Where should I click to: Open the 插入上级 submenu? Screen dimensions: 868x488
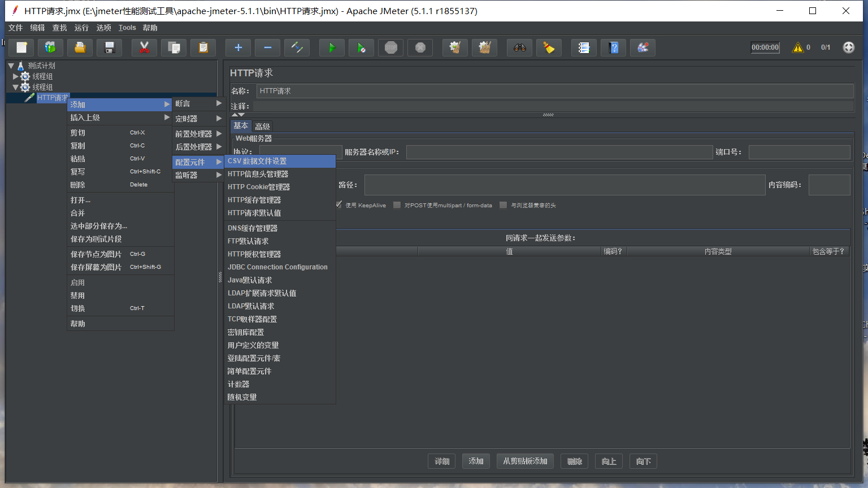pos(120,117)
